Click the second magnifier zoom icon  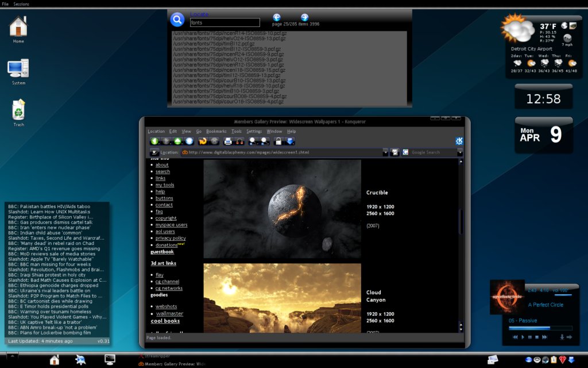265,141
